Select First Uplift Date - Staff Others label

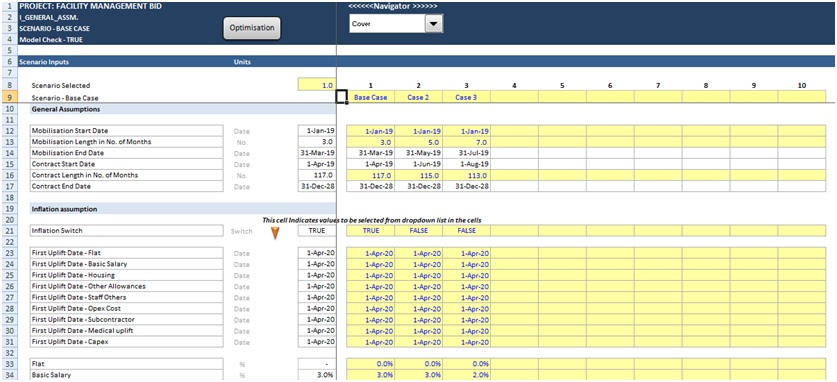click(127, 297)
